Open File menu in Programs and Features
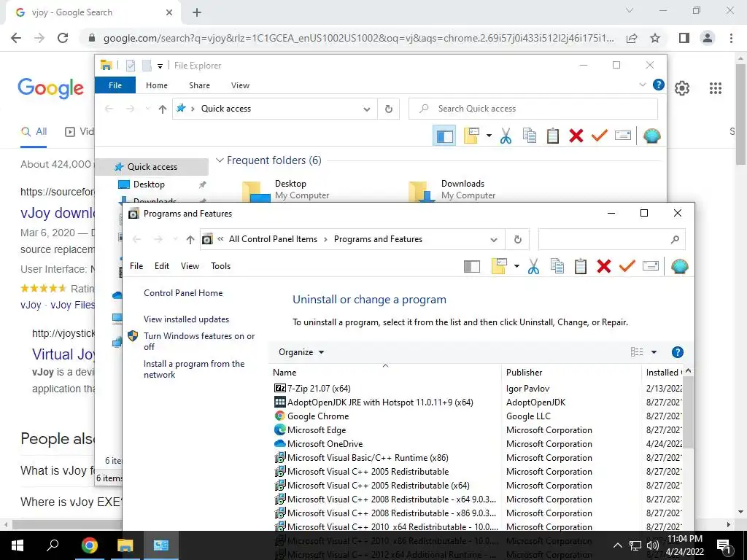The image size is (747, 560). coord(136,266)
